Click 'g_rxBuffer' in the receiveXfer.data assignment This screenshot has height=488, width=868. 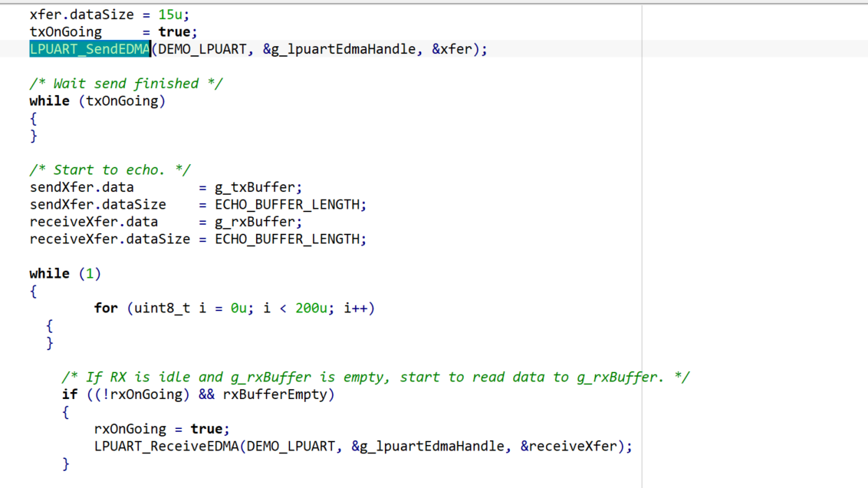[255, 222]
